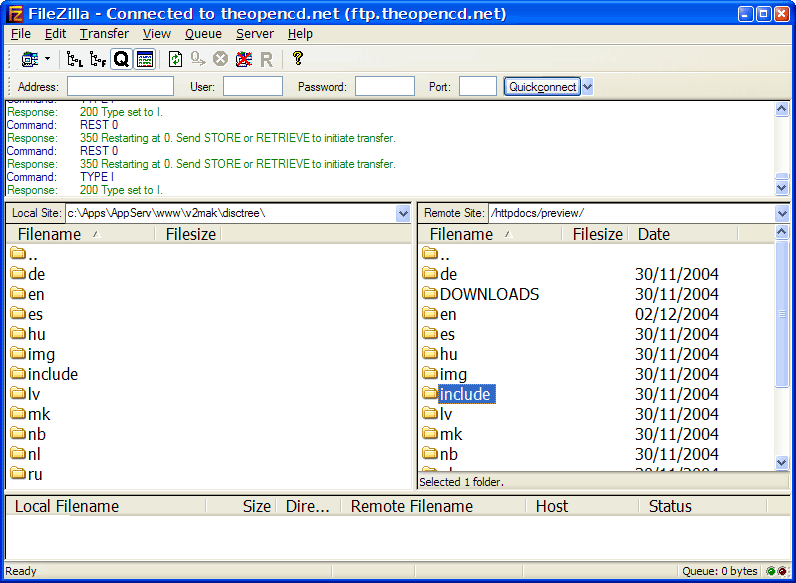Open the Transfer menu
This screenshot has height=583, width=796.
pyautogui.click(x=104, y=34)
